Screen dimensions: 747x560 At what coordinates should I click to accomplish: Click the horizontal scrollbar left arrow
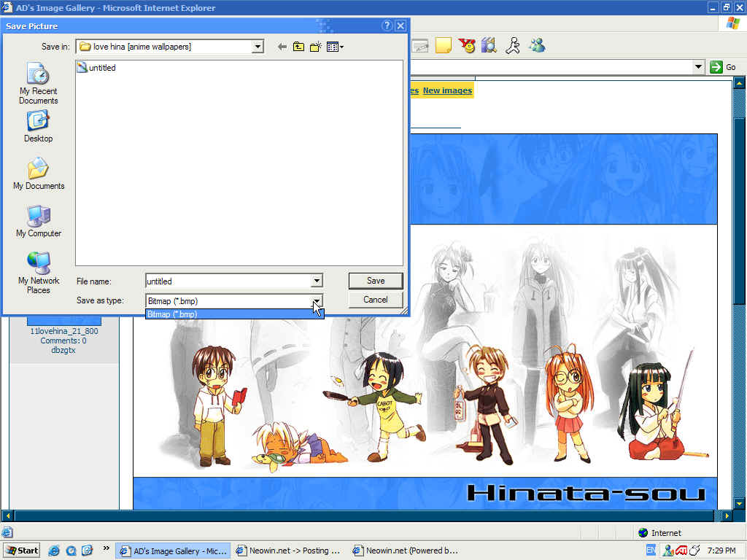tap(7, 516)
